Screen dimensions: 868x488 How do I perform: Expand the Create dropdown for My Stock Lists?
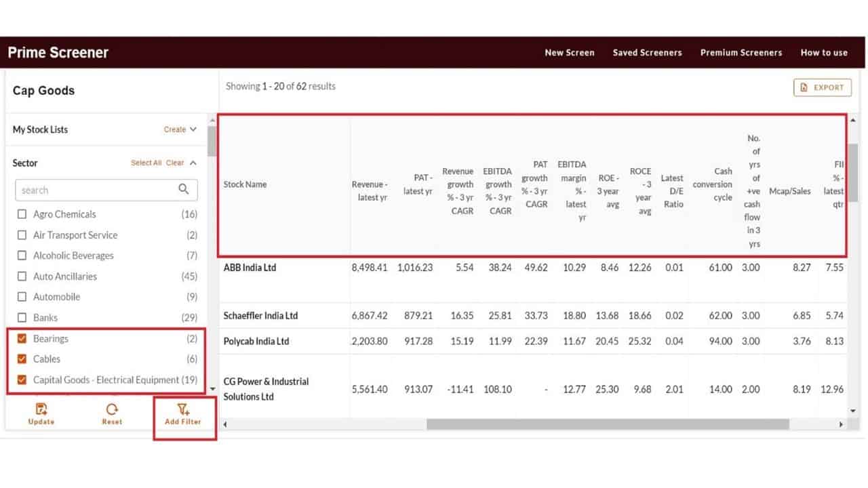[x=180, y=129]
